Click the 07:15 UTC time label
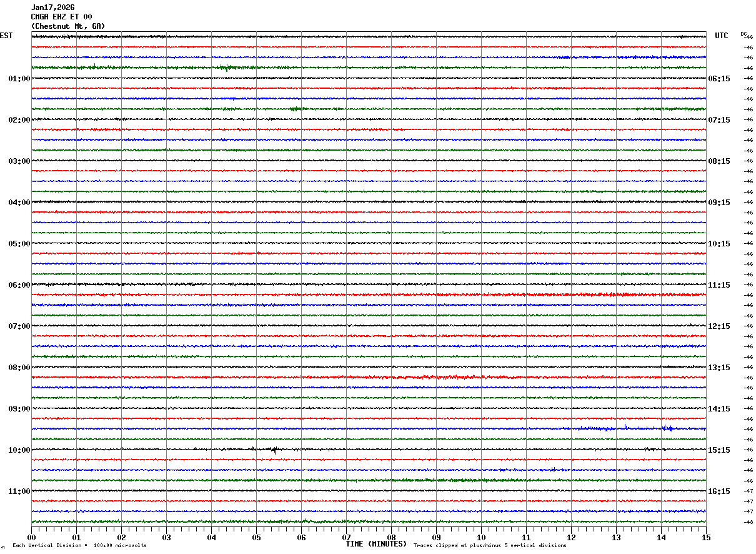 pos(719,120)
